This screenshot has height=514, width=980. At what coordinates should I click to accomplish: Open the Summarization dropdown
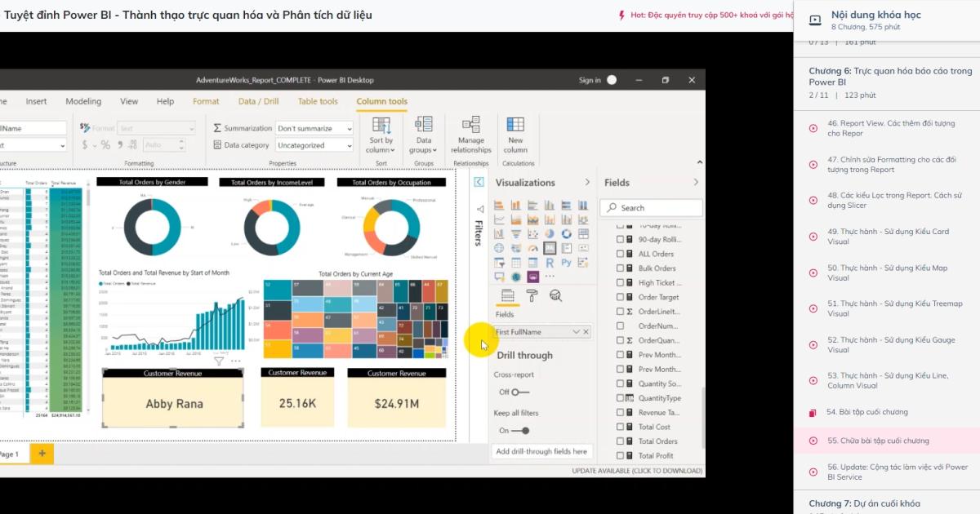tap(314, 128)
